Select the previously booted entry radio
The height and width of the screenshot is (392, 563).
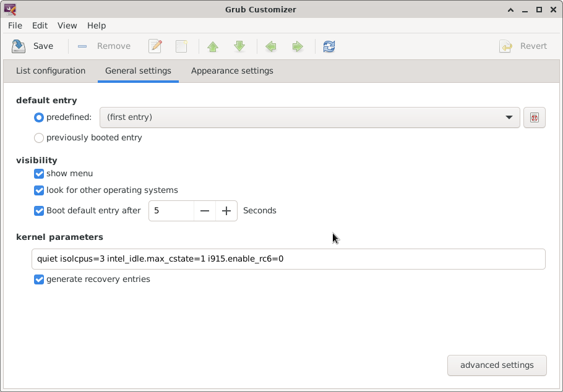pos(39,138)
